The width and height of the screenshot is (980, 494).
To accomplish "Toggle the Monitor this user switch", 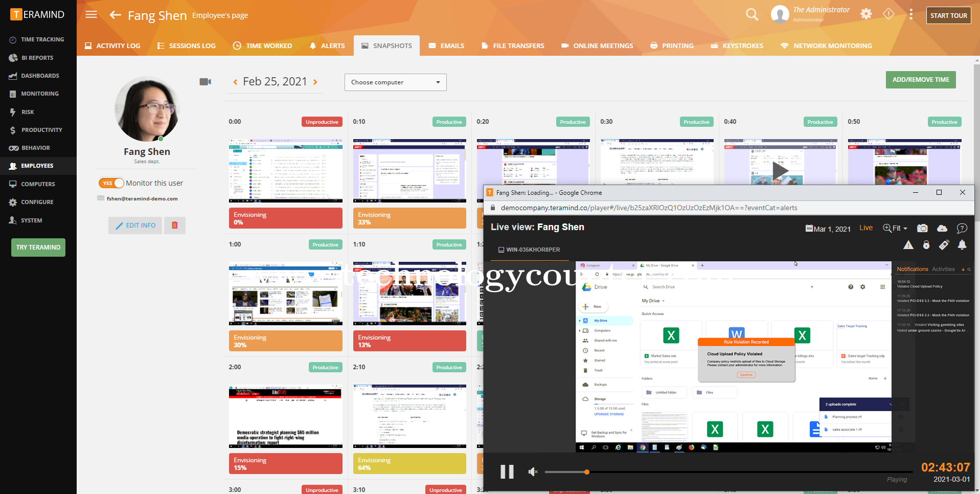I will pos(111,183).
